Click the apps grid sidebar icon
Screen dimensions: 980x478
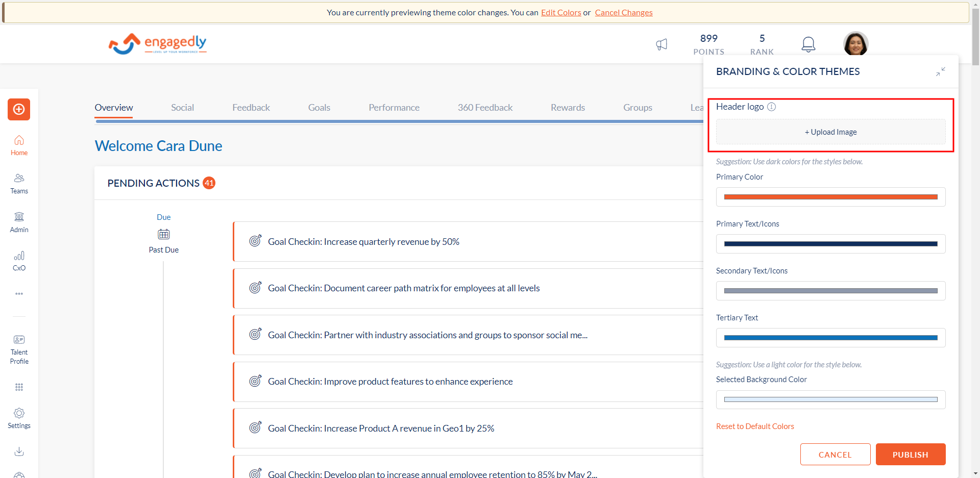[x=19, y=387]
